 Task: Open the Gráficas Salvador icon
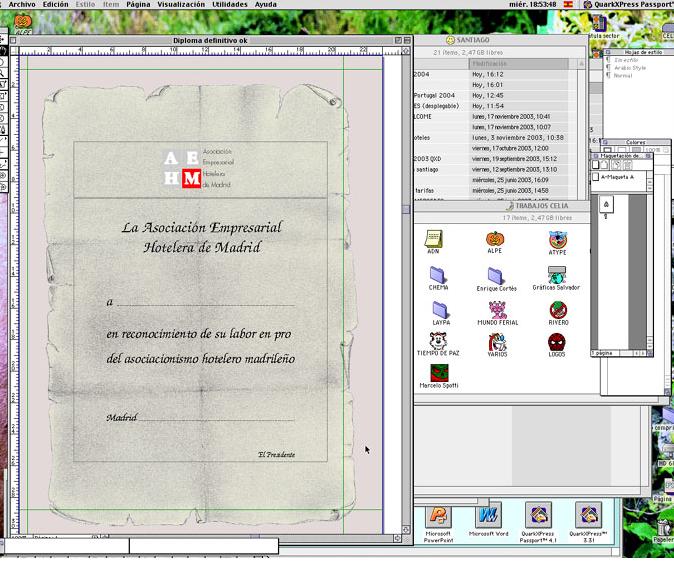point(556,278)
